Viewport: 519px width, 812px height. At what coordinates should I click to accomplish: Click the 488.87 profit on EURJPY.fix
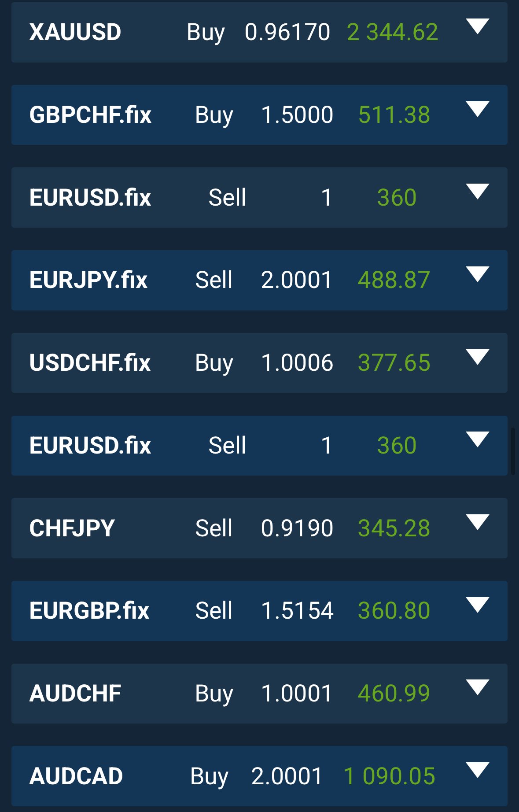click(x=394, y=280)
